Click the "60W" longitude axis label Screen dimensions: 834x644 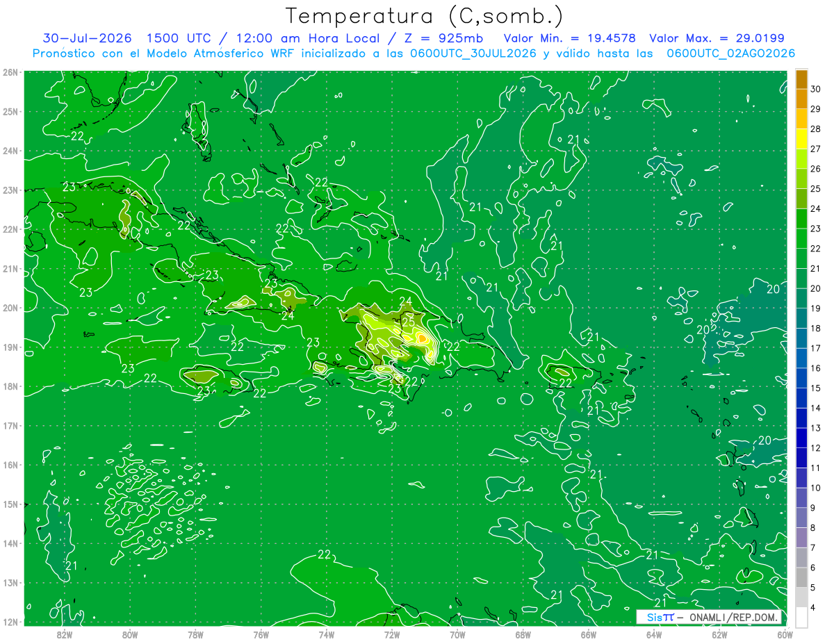coord(784,634)
